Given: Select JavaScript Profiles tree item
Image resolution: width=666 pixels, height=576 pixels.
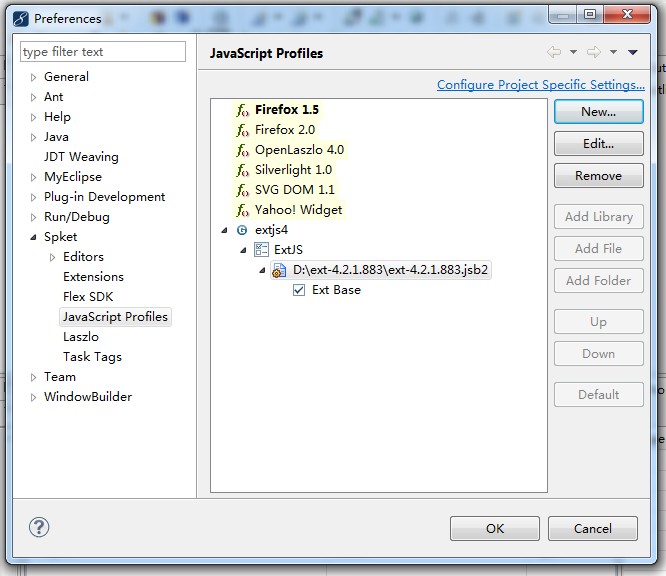Looking at the screenshot, I should point(116,317).
